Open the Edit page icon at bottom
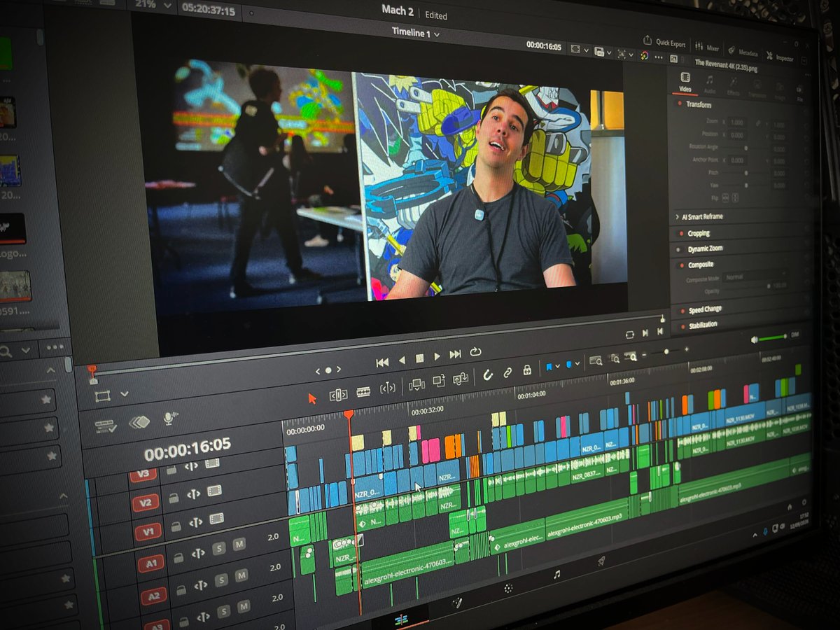The width and height of the screenshot is (840, 630). pos(402,620)
